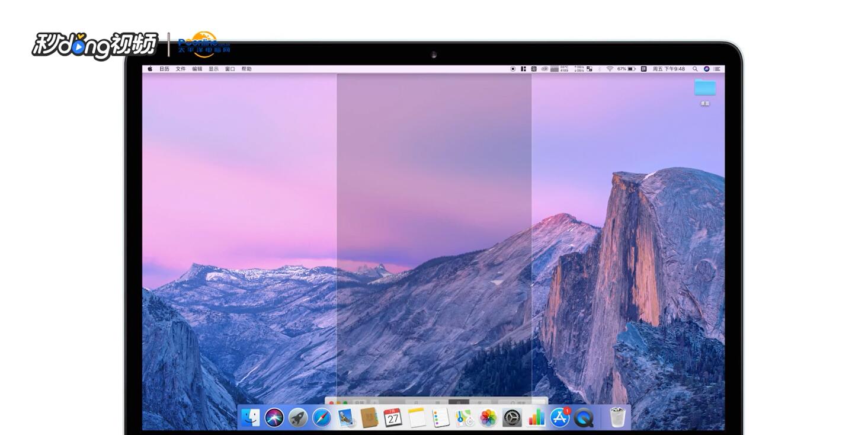Image resolution: width=868 pixels, height=435 pixels.
Task: Open the 日历 application menu
Action: pos(164,69)
